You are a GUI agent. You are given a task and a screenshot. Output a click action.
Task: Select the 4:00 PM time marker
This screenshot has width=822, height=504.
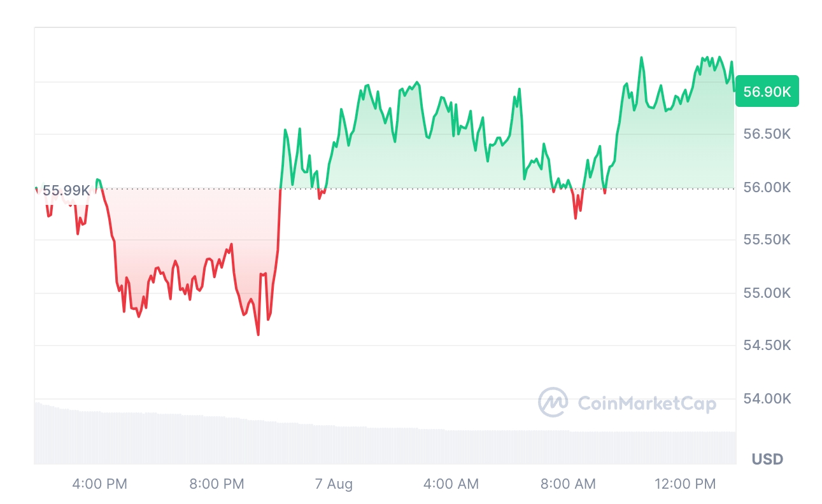[100, 484]
